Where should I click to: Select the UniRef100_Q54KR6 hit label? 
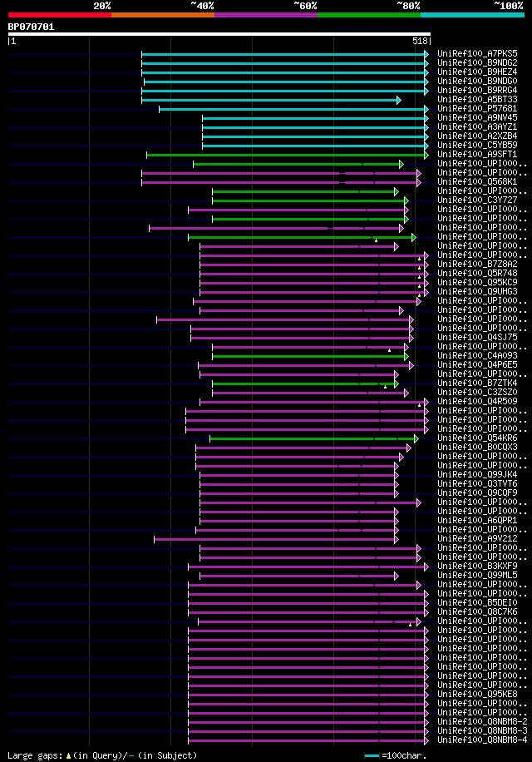click(477, 438)
